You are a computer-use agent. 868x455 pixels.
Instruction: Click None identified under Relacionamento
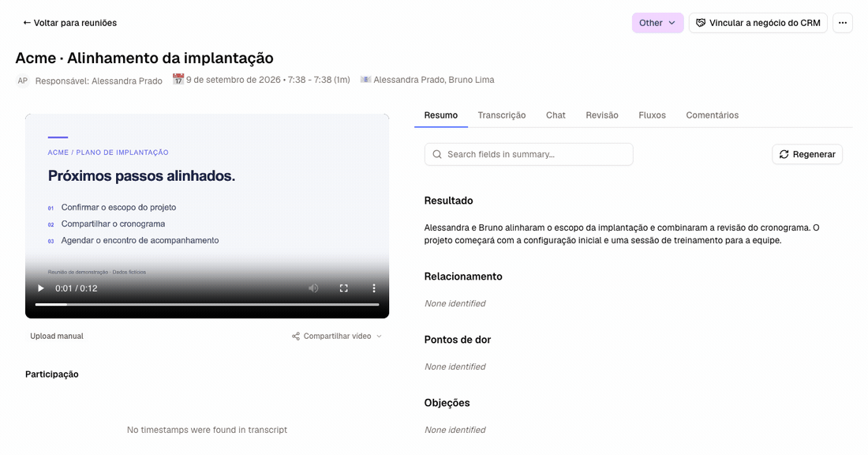click(455, 303)
